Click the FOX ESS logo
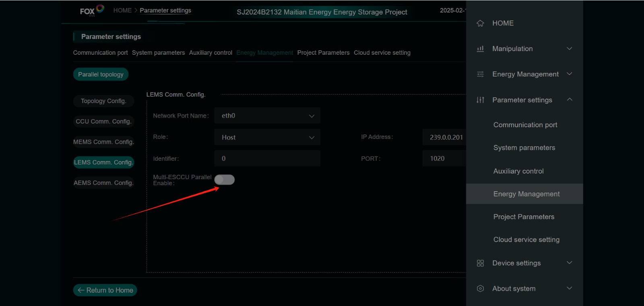 (x=92, y=10)
